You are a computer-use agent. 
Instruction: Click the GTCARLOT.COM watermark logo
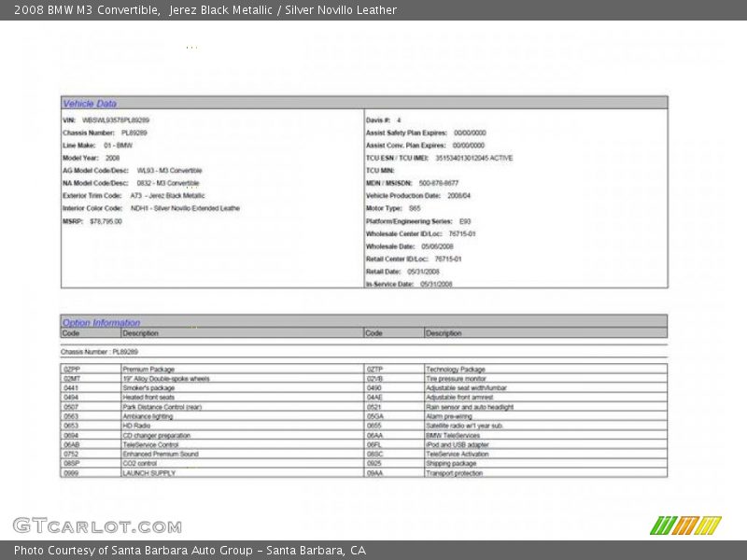97,526
